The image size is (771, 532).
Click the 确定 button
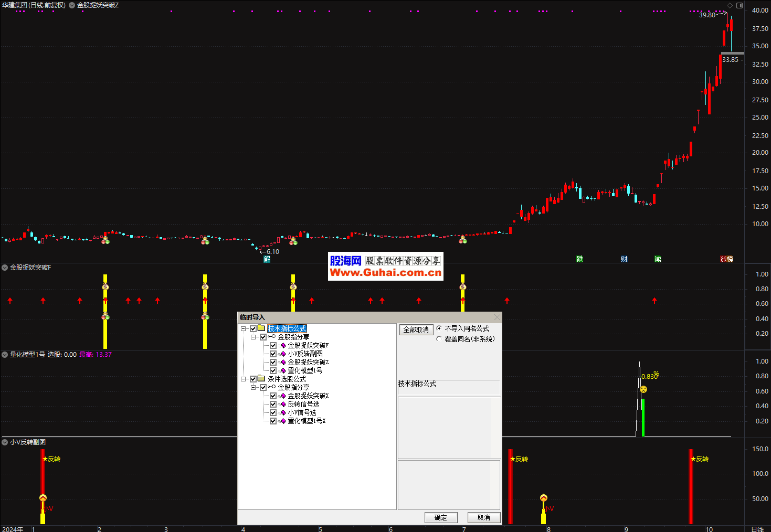441,517
